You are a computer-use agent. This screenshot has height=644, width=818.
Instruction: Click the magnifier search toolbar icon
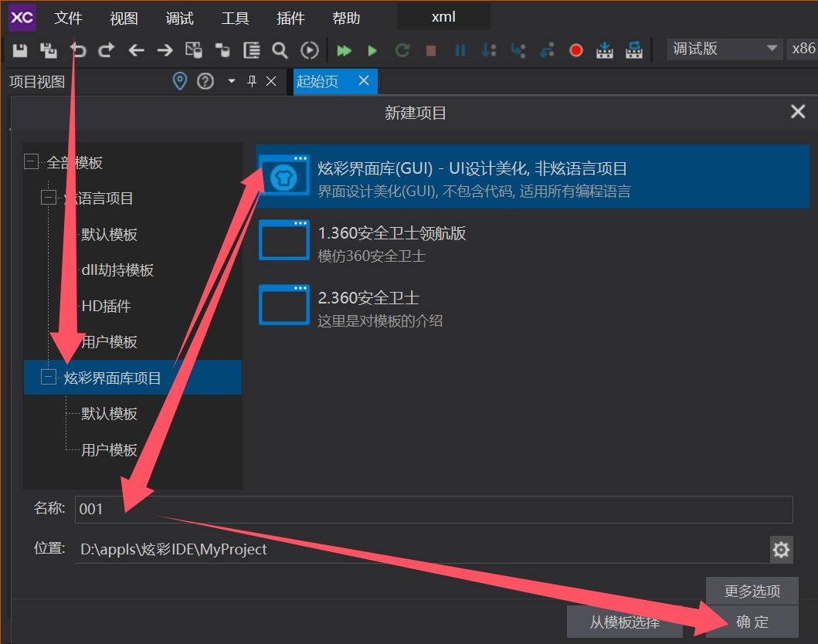280,51
